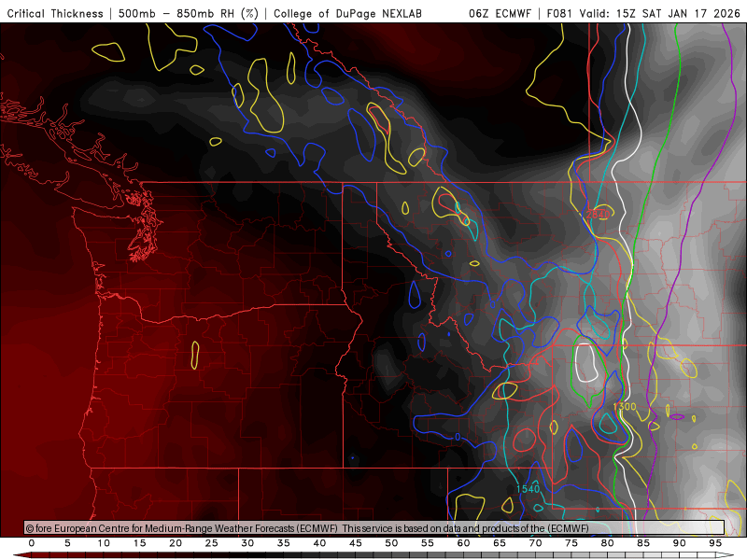Click the ECMWF copyright notice banner
This screenshot has width=747, height=560.
374,528
